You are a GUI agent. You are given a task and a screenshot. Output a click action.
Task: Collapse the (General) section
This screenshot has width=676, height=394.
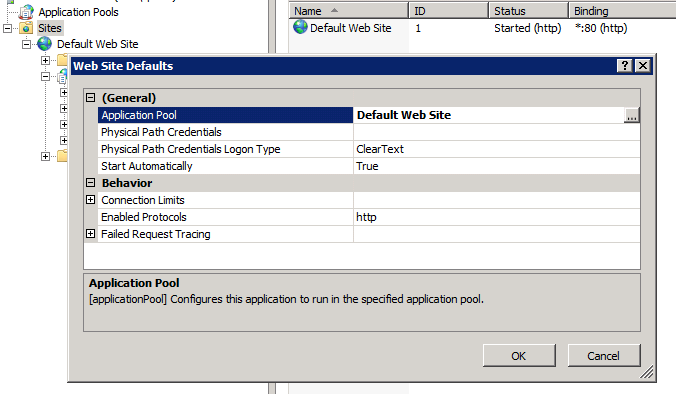pos(91,98)
